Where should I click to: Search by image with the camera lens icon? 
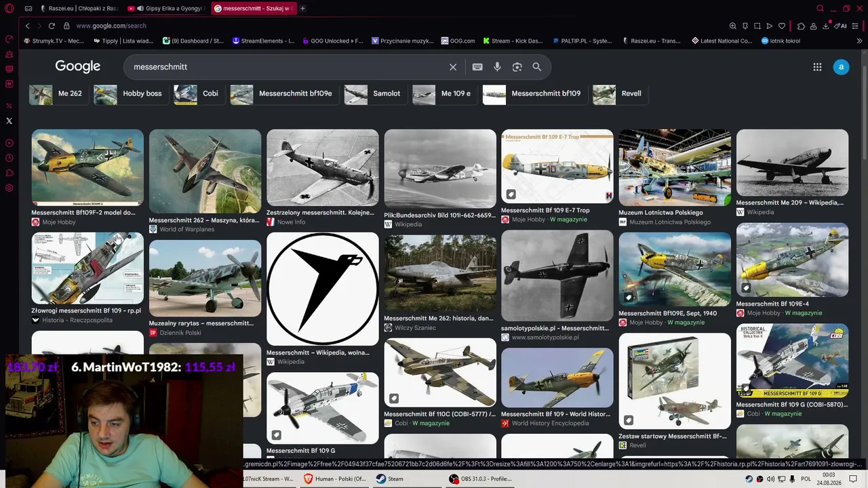click(517, 67)
